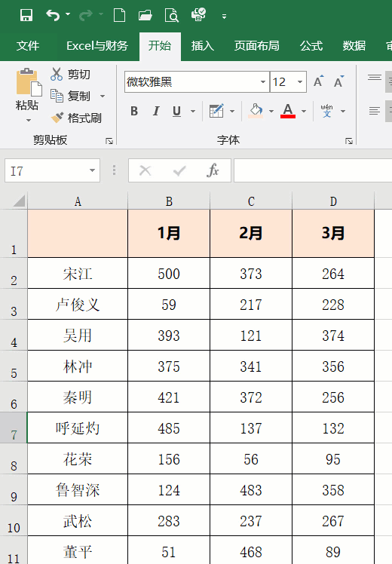Open Name Box dropdown arrow
This screenshot has width=392, height=564.
click(93, 170)
